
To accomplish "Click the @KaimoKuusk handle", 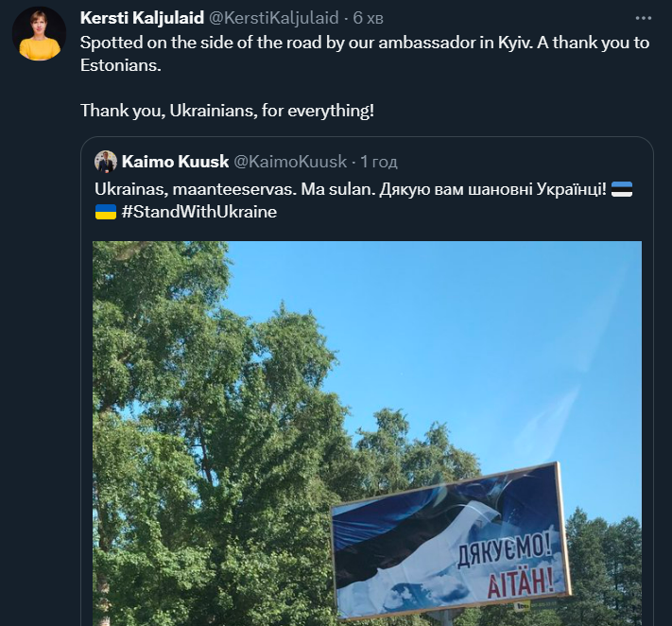I will (290, 162).
